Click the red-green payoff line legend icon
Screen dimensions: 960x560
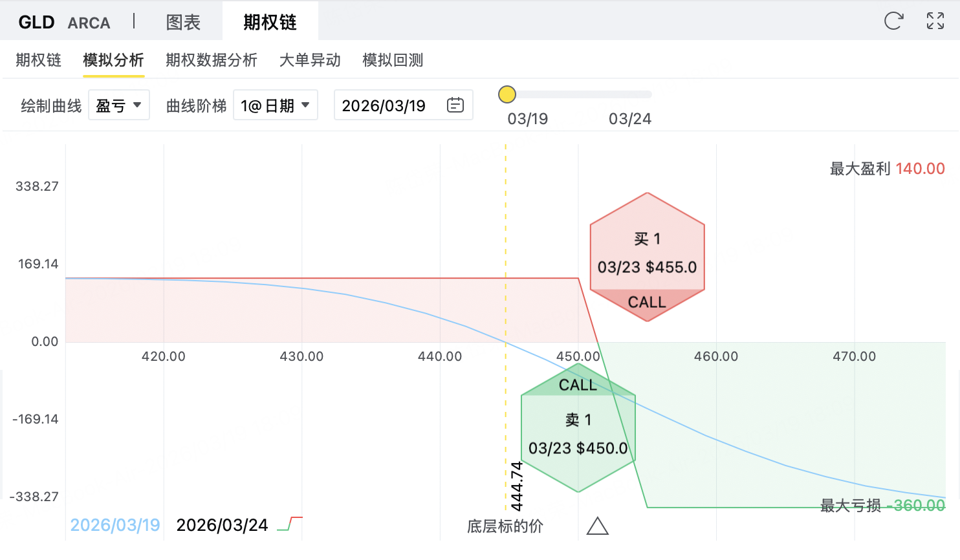(x=290, y=524)
